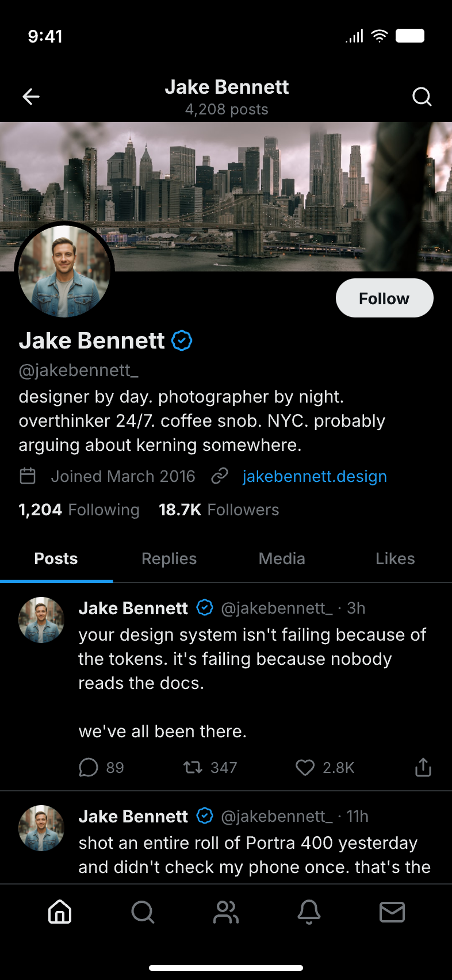Image resolution: width=452 pixels, height=980 pixels.
Task: Follow Jake Bennett
Action: coord(384,298)
